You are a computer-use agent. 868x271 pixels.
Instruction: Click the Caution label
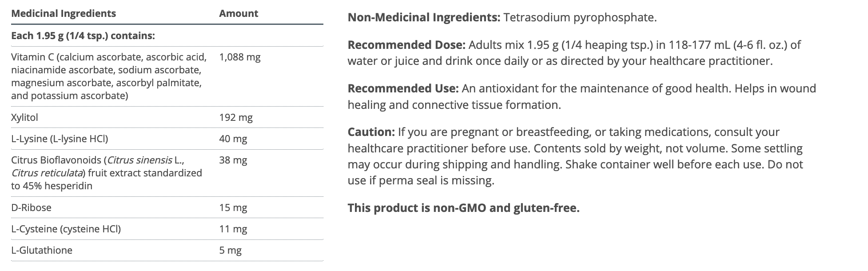[x=371, y=132]
